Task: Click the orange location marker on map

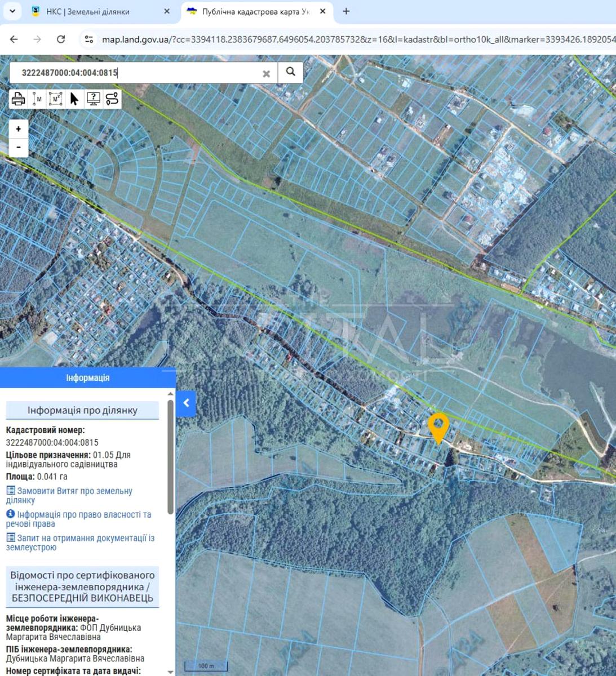Action: (438, 426)
